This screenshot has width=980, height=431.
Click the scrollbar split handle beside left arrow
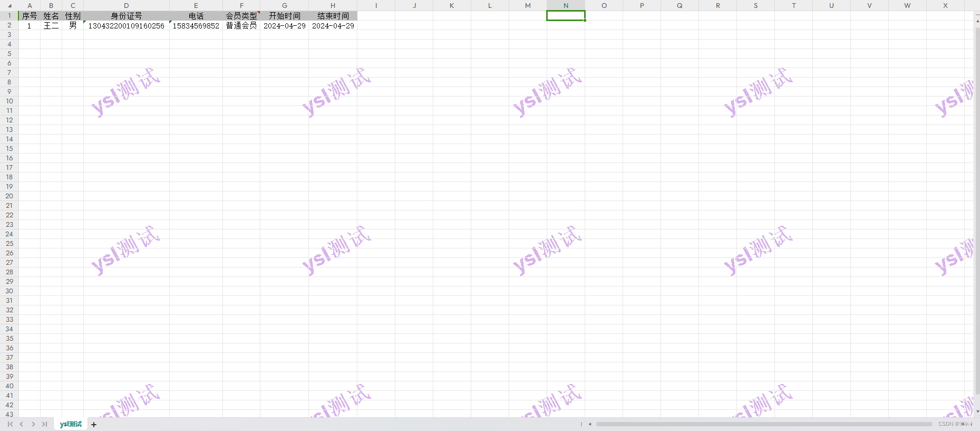coord(581,424)
